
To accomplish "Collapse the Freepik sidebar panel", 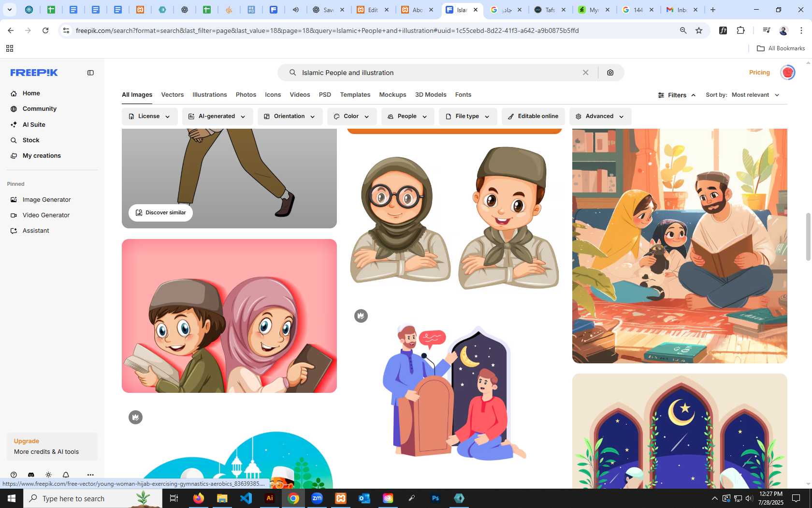I will [90, 73].
